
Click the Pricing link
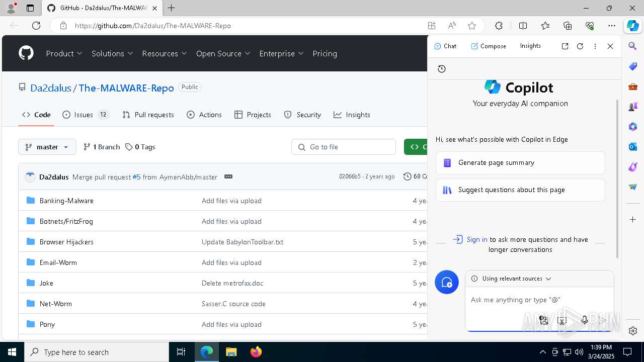click(x=325, y=53)
